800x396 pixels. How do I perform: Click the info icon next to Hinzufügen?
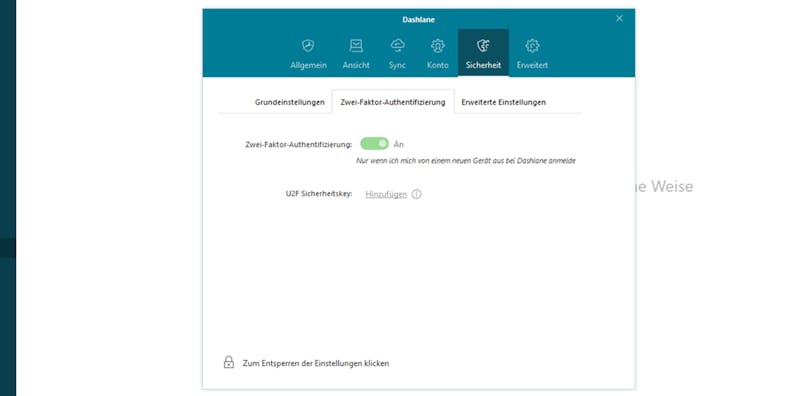click(x=416, y=194)
